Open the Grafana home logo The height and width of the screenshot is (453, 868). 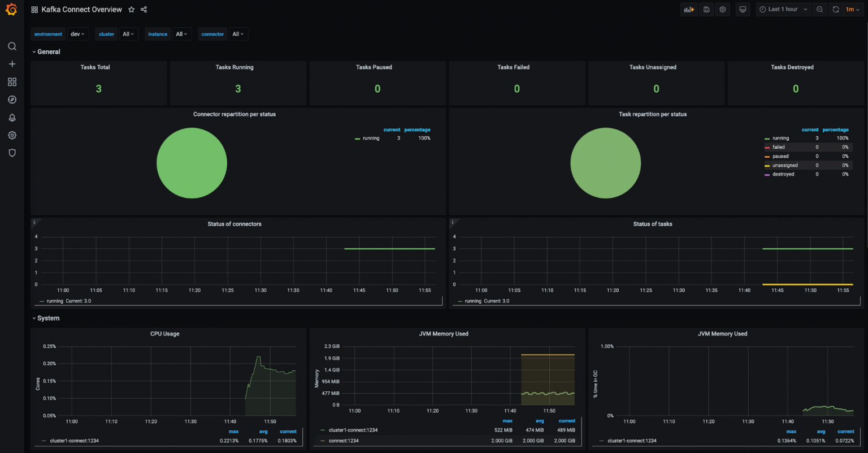pos(11,10)
